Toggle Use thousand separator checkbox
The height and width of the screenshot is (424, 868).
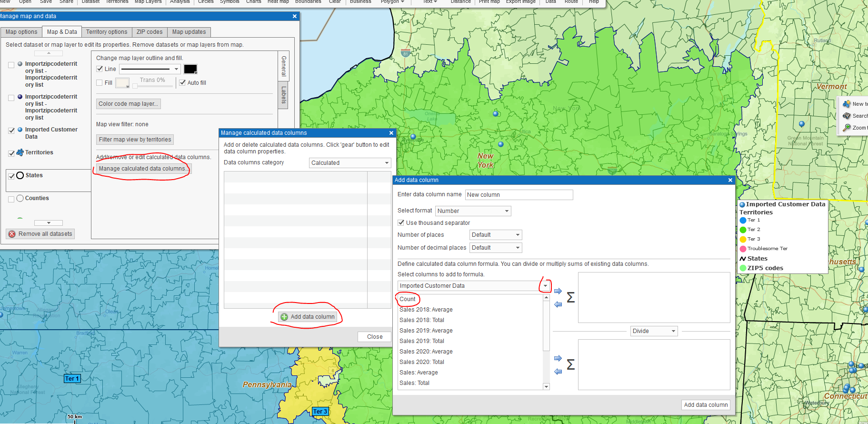[x=401, y=222]
